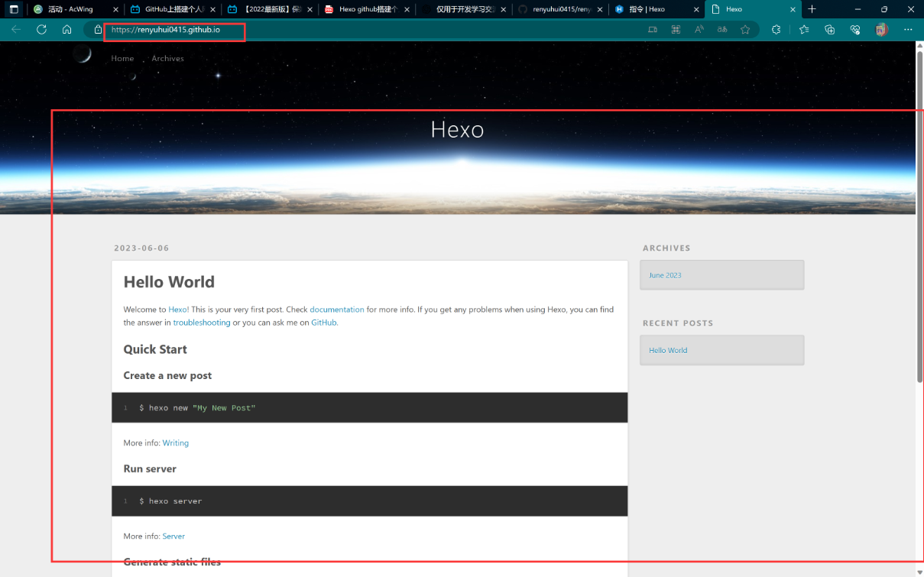The height and width of the screenshot is (577, 924).
Task: Click the page vertical scrollbar thumb
Action: (919, 216)
